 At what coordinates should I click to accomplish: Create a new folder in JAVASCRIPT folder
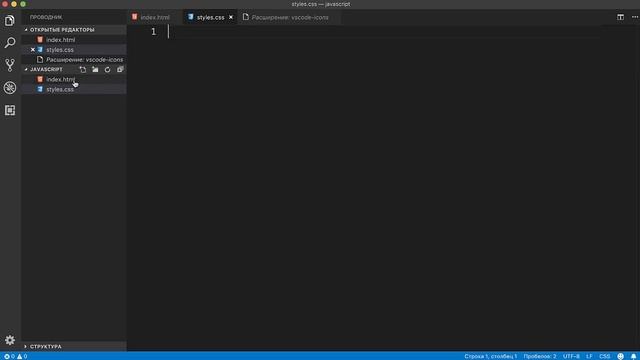(x=95, y=69)
